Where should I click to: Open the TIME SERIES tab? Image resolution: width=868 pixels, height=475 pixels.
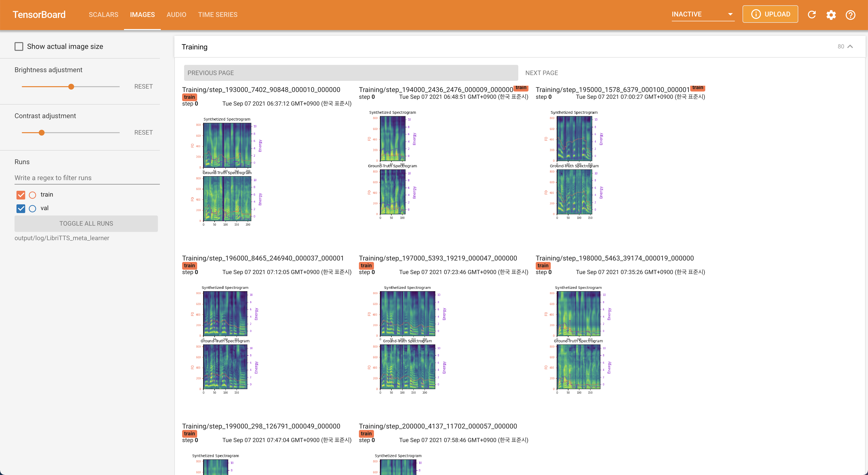pos(218,15)
